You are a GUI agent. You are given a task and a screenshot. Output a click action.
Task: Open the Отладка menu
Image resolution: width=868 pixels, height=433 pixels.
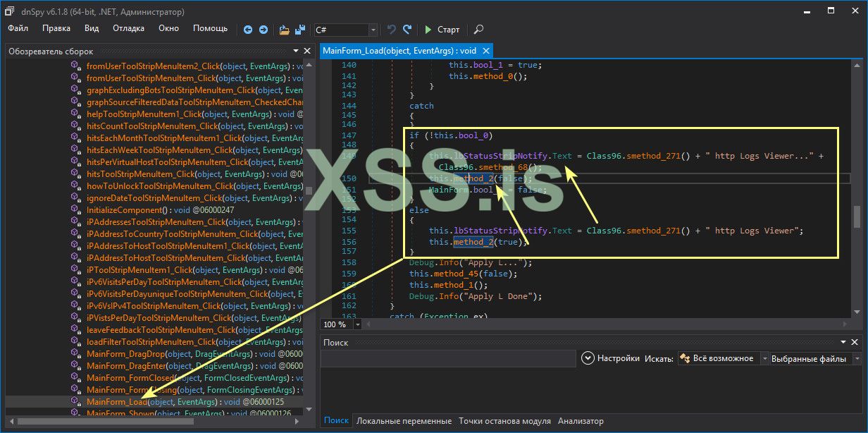[128, 28]
